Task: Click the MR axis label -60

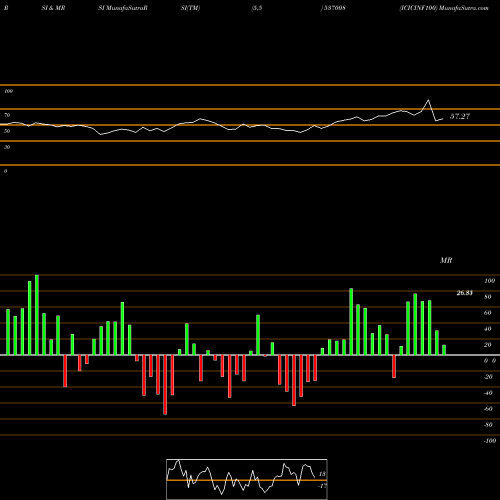Action: click(488, 409)
